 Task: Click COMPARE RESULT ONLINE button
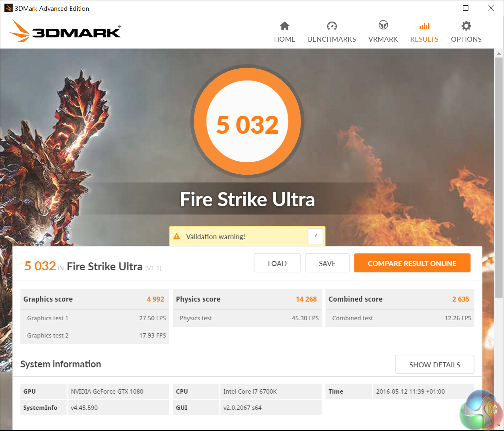(x=412, y=263)
